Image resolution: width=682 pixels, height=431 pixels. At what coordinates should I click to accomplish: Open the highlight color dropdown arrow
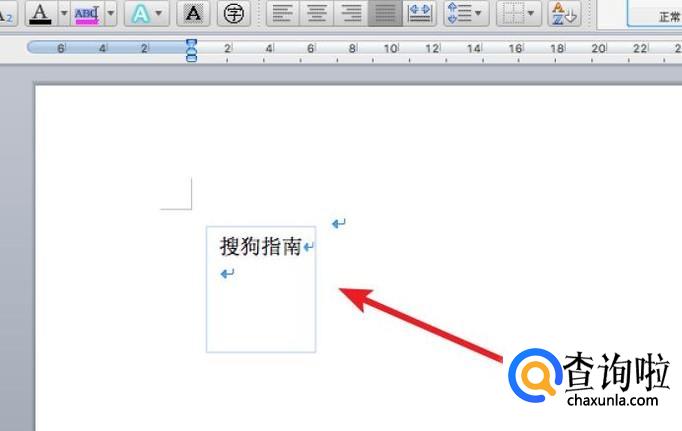pyautogui.click(x=110, y=13)
